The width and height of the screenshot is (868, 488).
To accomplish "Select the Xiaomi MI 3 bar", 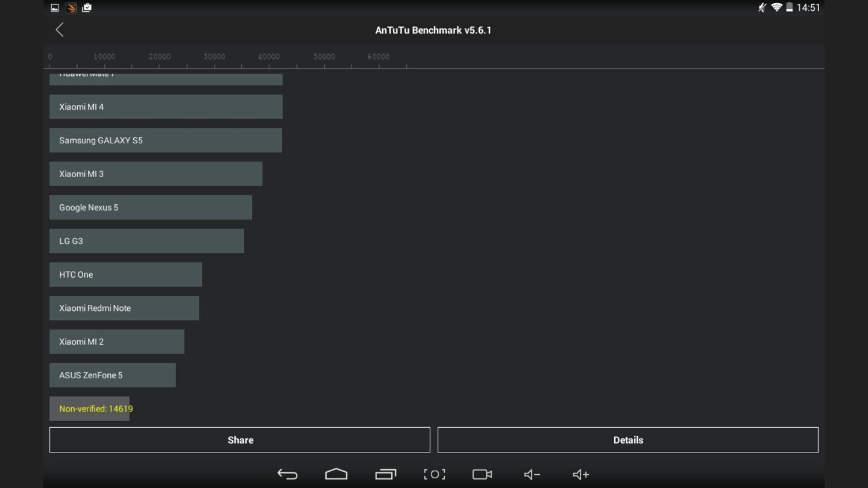I will pos(156,174).
